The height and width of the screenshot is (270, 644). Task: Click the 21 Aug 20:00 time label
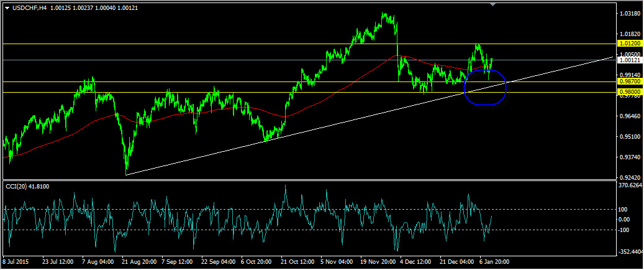pyautogui.click(x=138, y=261)
